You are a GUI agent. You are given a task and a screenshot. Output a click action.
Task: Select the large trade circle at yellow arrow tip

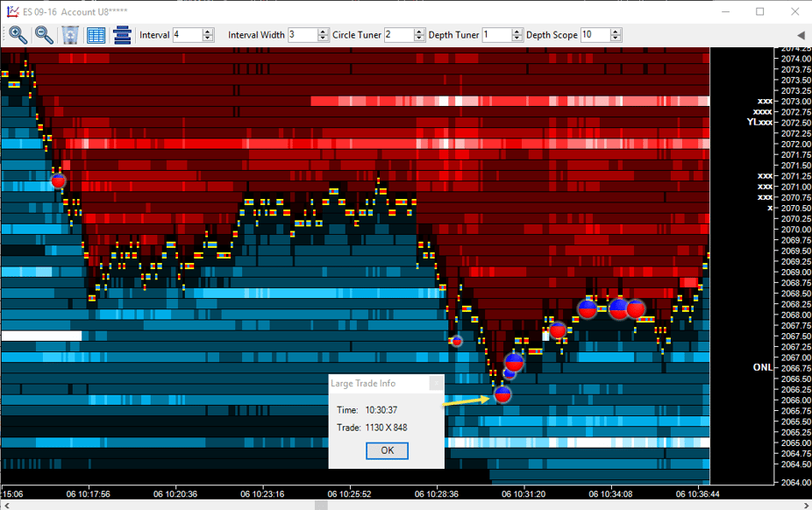pyautogui.click(x=502, y=395)
